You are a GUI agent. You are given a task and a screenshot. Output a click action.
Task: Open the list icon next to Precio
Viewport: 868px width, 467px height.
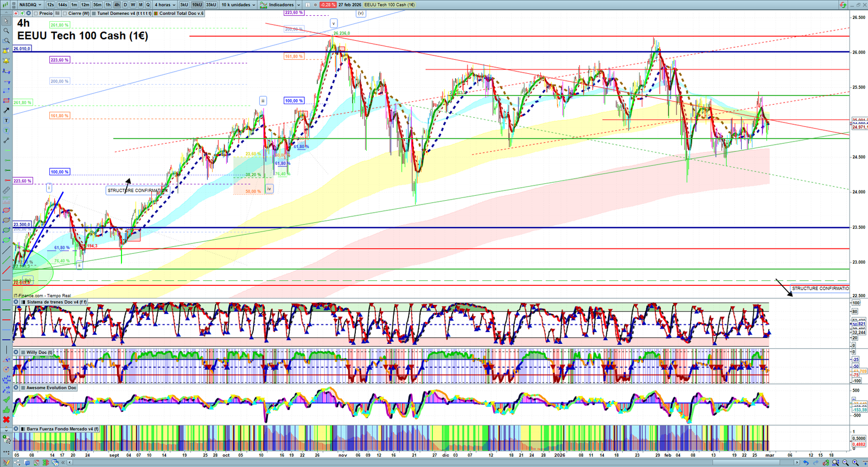[x=58, y=14]
